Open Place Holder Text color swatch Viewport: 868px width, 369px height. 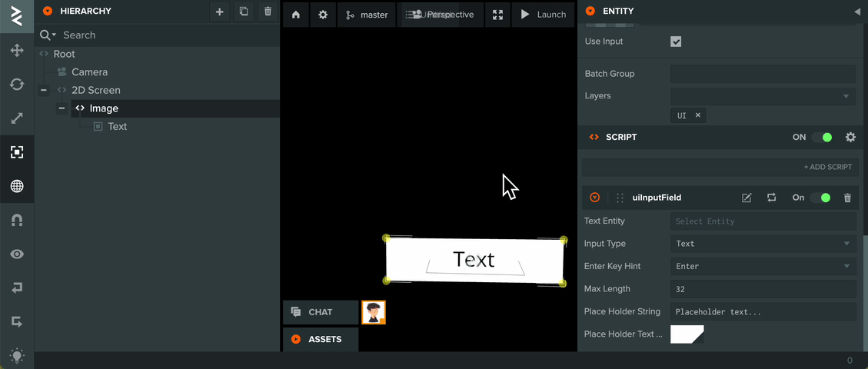[687, 334]
